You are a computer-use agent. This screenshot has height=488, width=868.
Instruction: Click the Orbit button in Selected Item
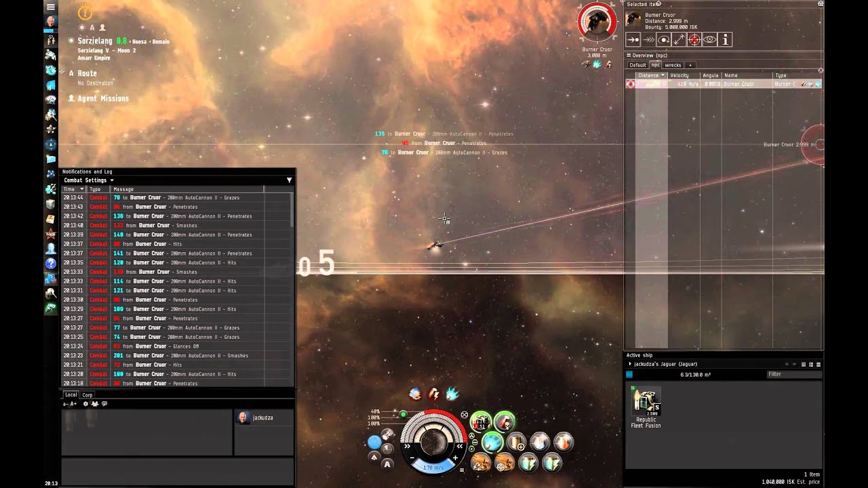(x=663, y=40)
